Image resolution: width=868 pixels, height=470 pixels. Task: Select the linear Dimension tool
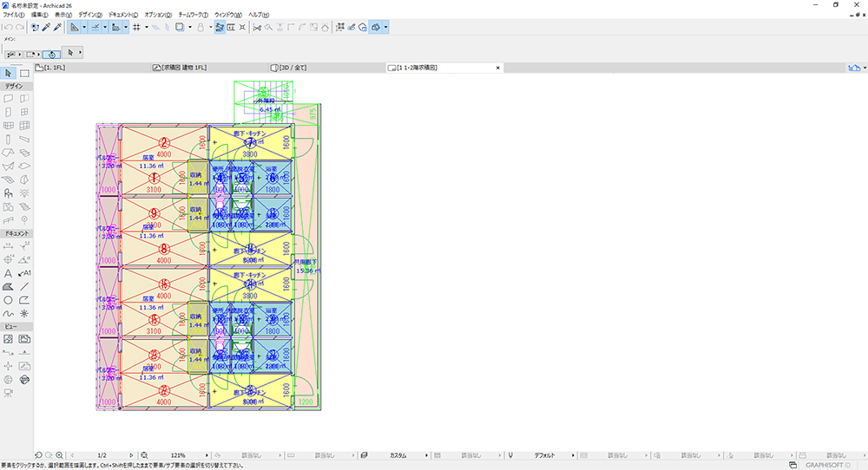click(9, 246)
